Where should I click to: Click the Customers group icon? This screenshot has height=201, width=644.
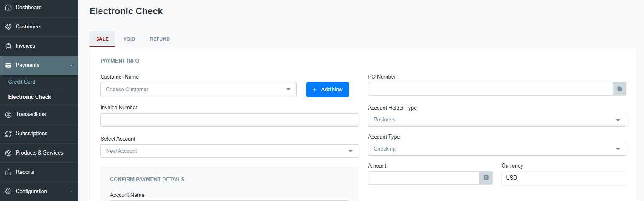[8, 27]
